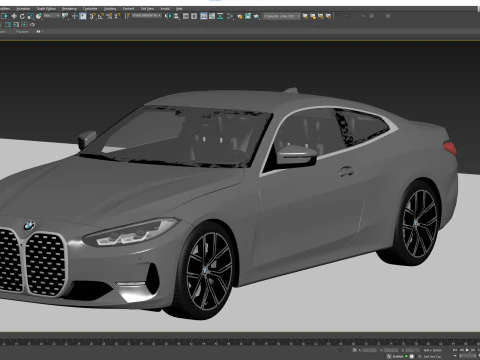Image resolution: width=480 pixels, height=360 pixels.
Task: Toggle the Layer Explorer
Action: (194, 16)
